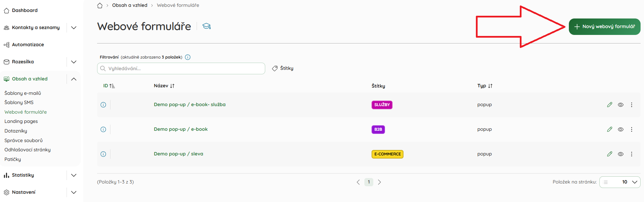Image resolution: width=644 pixels, height=202 pixels.
Task: Show info for Demo pop-up / e-book- služba
Action: point(103,105)
